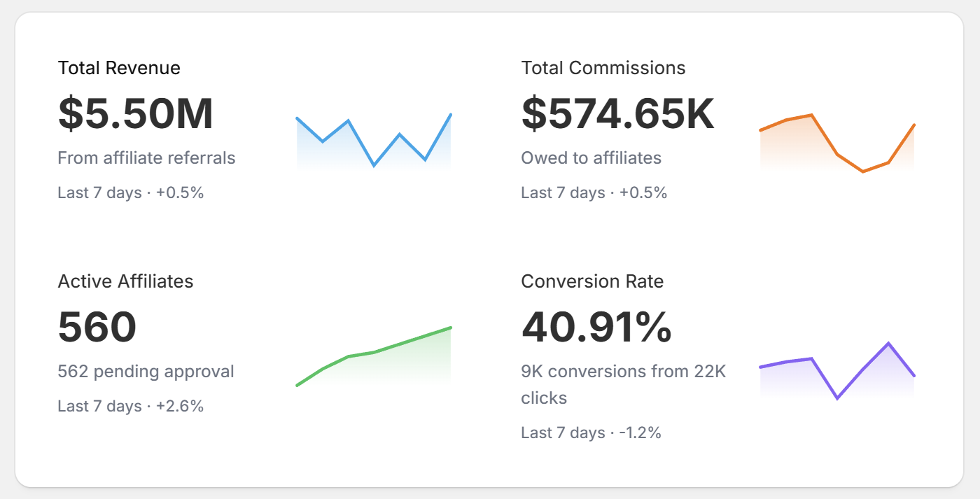Click the 562 pending approval text
Screen dimensions: 980x499
[146, 372]
